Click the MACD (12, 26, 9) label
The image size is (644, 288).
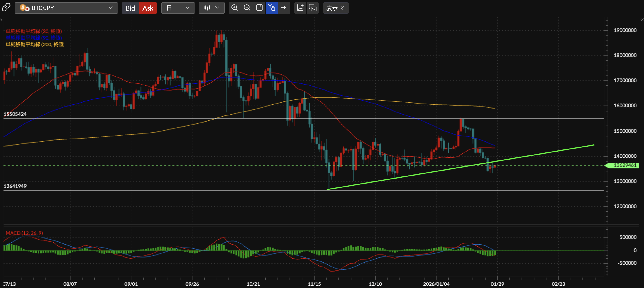pos(24,233)
